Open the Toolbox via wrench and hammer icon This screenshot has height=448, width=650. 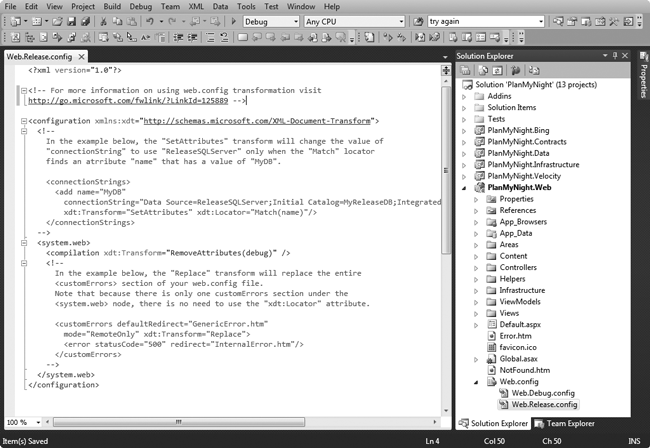614,22
